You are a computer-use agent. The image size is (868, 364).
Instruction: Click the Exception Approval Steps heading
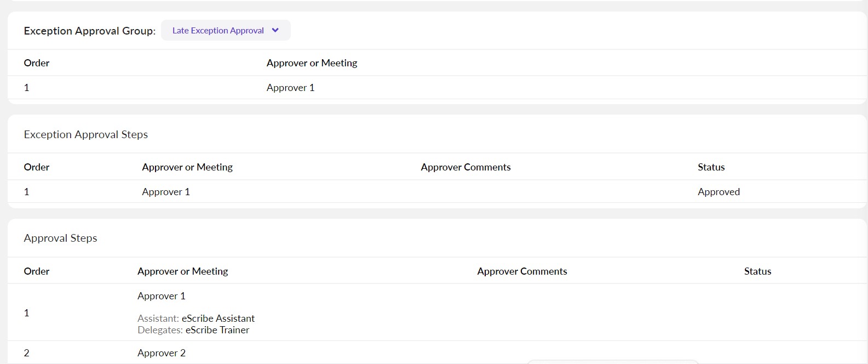point(86,134)
